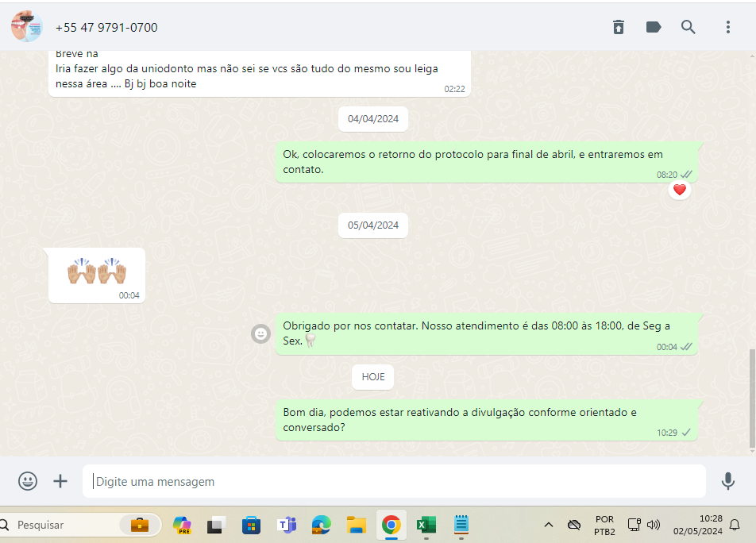The width and height of the screenshot is (756, 543).
Task: Click the 04/04/2024 date chip
Action: tap(373, 119)
